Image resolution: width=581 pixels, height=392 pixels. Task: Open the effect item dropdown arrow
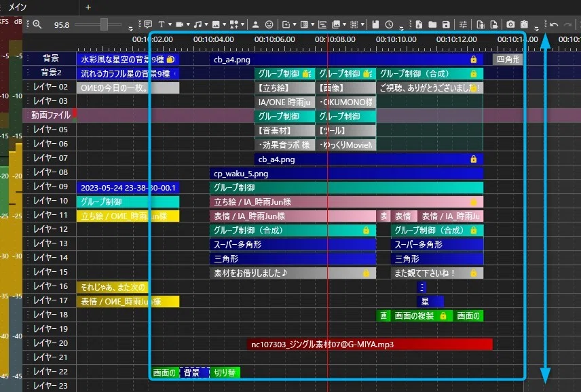[295, 24]
